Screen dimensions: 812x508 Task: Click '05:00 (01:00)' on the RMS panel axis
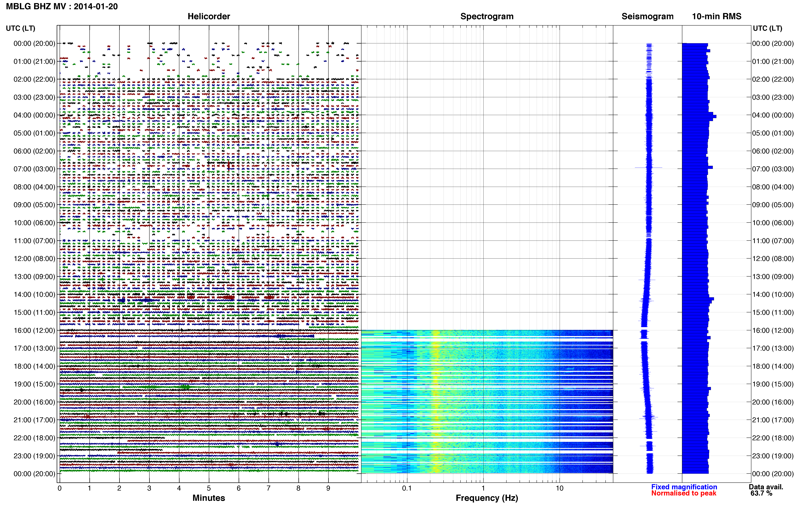(773, 133)
